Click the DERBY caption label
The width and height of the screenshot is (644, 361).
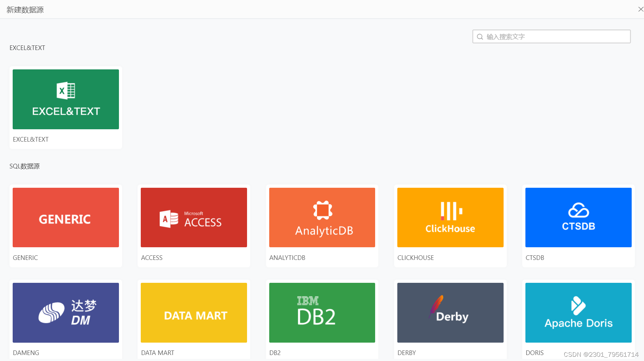[407, 353]
